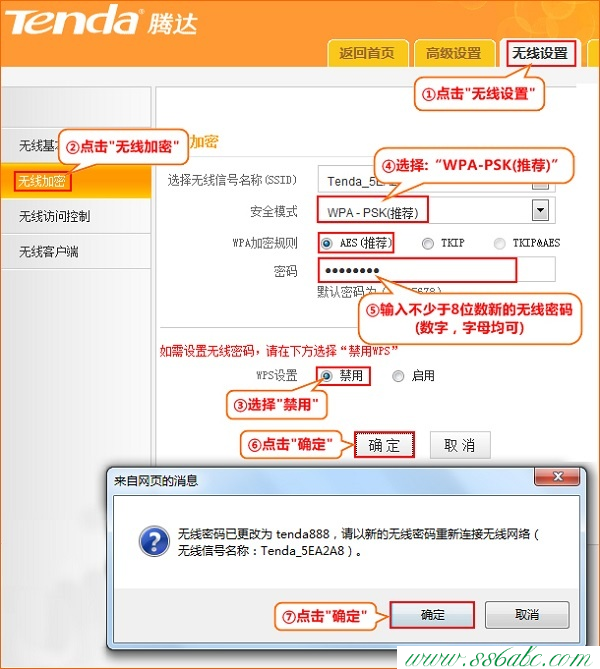Click 取消 button on the settings page
The width and height of the screenshot is (600, 669).
pyautogui.click(x=459, y=445)
